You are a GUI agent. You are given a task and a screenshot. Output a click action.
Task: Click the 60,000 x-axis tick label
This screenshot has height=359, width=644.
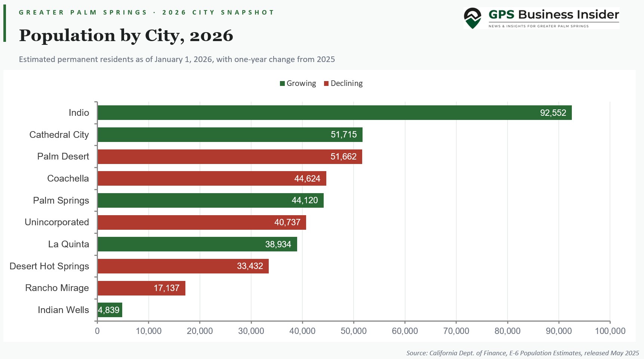pyautogui.click(x=405, y=331)
